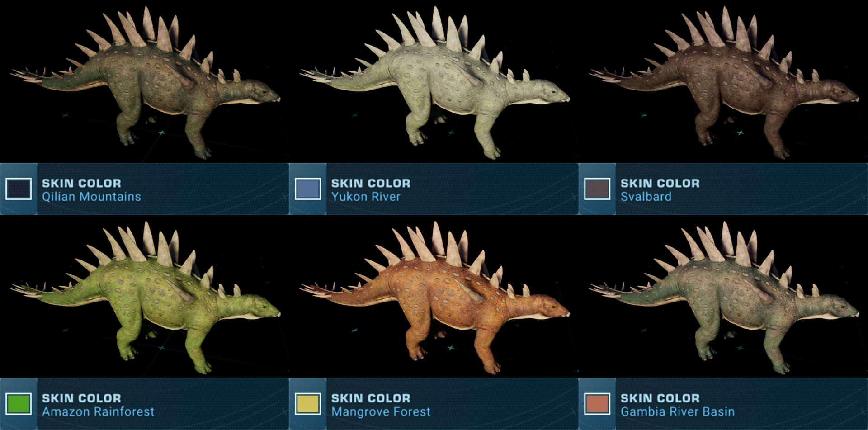Click the Mangrove Forest yellow swatch
The height and width of the screenshot is (430, 868).
(x=308, y=404)
